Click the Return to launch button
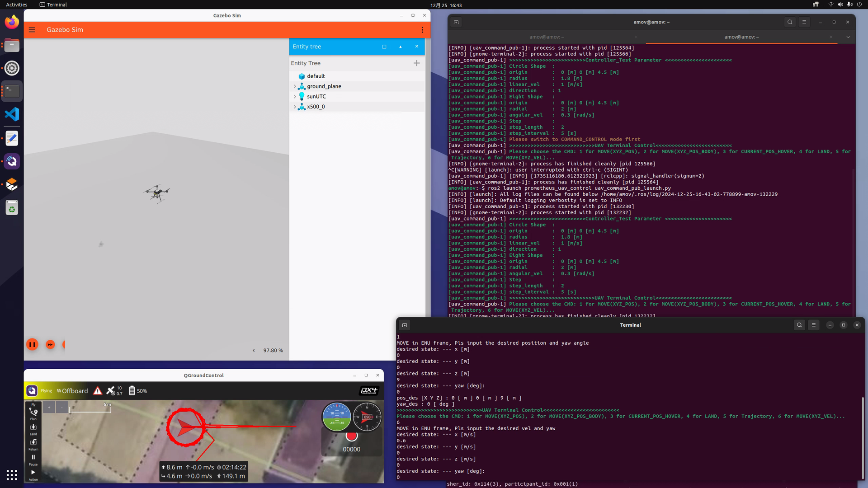Image resolution: width=868 pixels, height=488 pixels. 33,445
